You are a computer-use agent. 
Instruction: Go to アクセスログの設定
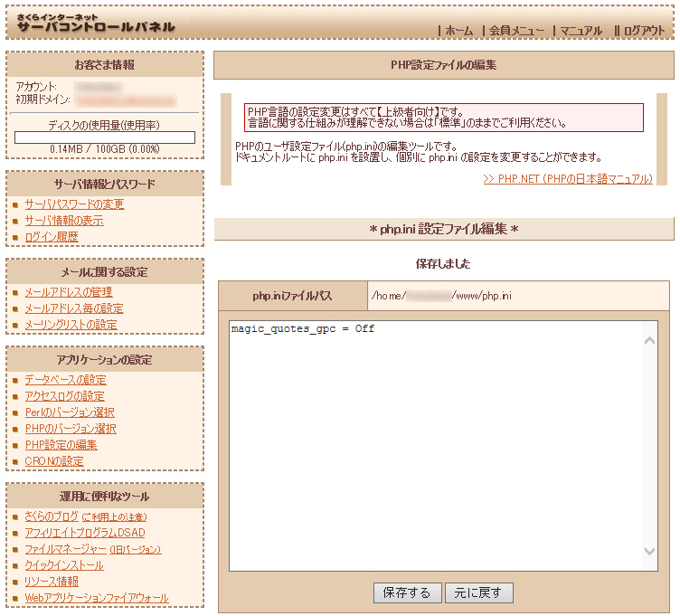tap(64, 396)
